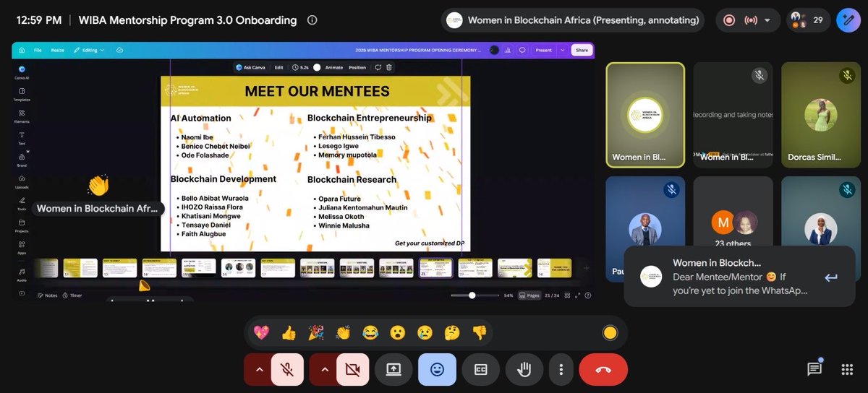Image resolution: width=868 pixels, height=393 pixels.
Task: Send the thinking face reaction
Action: click(x=452, y=333)
